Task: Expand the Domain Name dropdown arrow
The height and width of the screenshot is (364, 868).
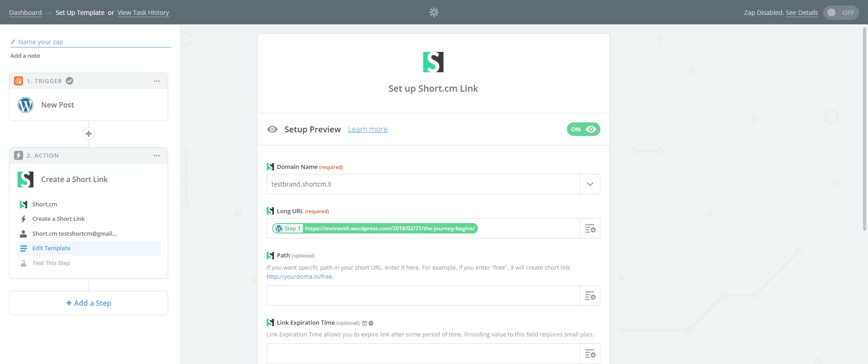Action: click(590, 184)
